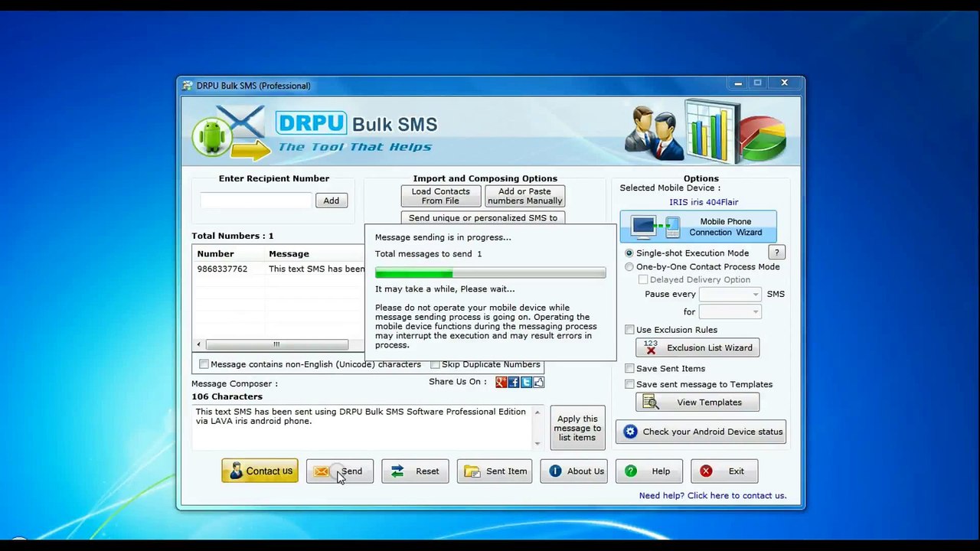
Task: Select One-by-One Contact Process Mode
Action: (629, 267)
